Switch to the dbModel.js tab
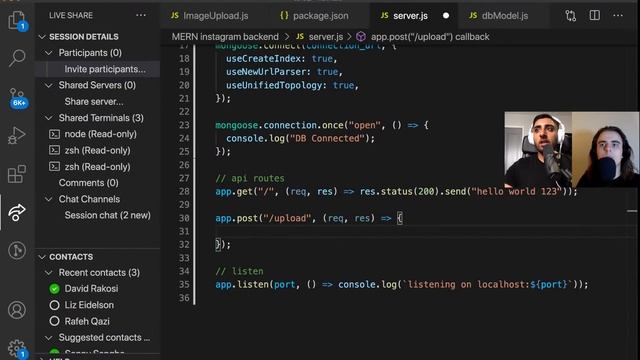 click(x=505, y=16)
